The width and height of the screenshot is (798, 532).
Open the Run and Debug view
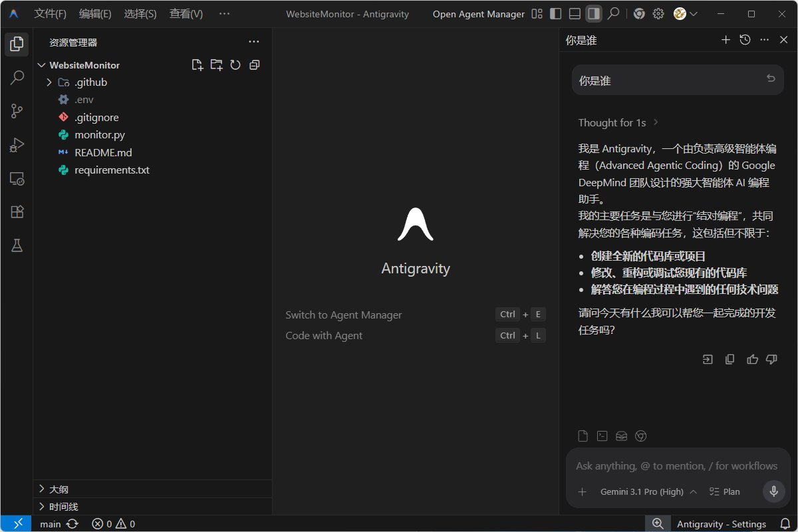17,144
